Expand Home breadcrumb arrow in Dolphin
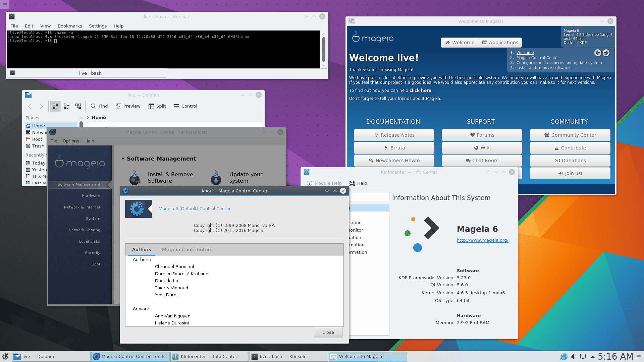This screenshot has height=362, width=644. point(88,118)
